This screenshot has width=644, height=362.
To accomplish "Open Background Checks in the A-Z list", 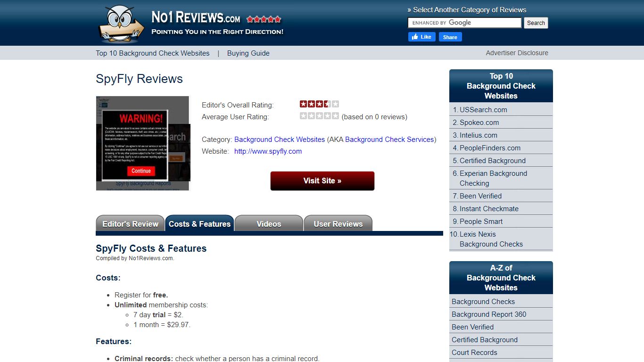I will click(x=483, y=302).
